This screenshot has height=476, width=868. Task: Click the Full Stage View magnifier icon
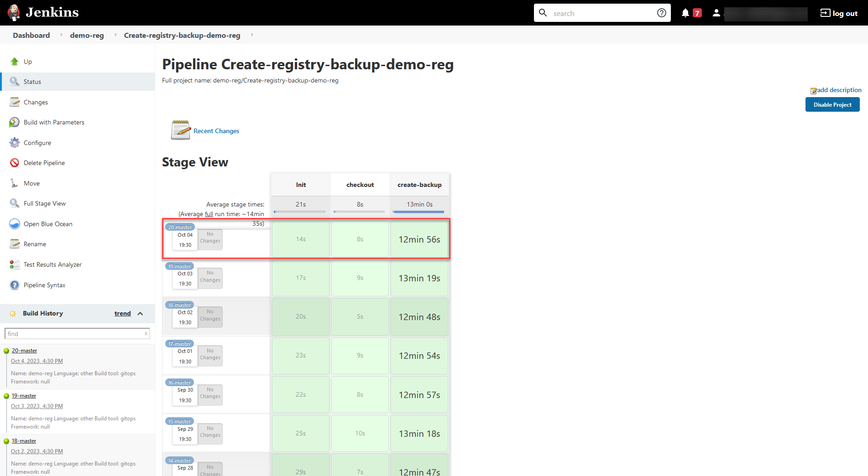(15, 203)
